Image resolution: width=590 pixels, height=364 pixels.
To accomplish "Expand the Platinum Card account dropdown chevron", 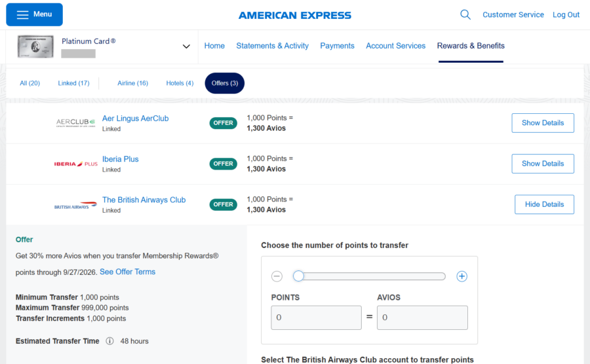I will [186, 46].
